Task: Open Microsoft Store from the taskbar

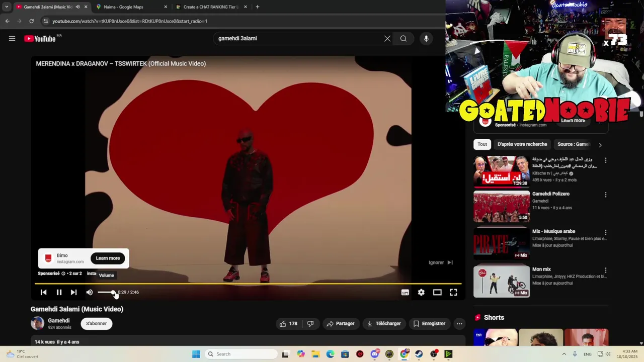Action: point(345,354)
